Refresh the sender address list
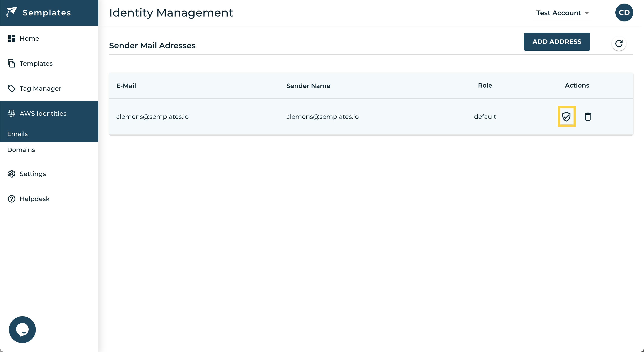This screenshot has width=644, height=352. tap(619, 44)
